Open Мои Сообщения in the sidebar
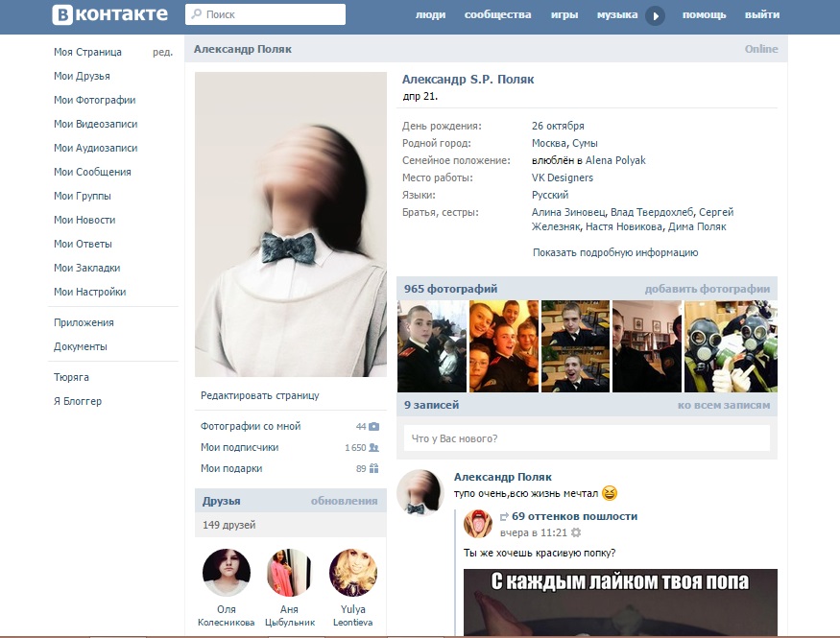The width and height of the screenshot is (840, 638). (x=92, y=172)
